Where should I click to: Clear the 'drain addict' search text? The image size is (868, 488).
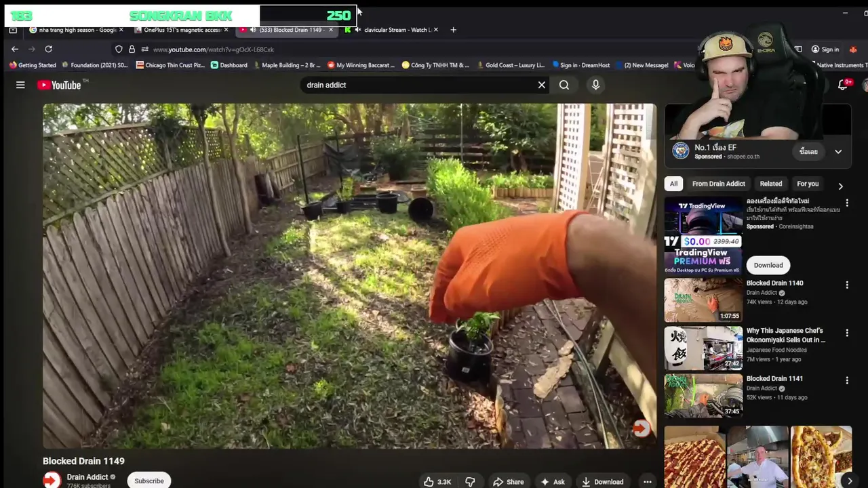tap(541, 85)
